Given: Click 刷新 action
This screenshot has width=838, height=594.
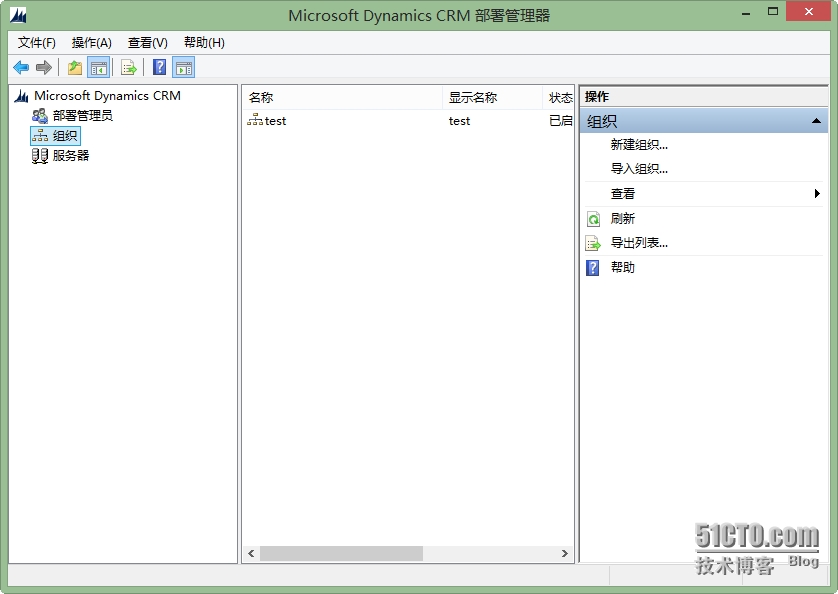Looking at the screenshot, I should pyautogui.click(x=623, y=219).
